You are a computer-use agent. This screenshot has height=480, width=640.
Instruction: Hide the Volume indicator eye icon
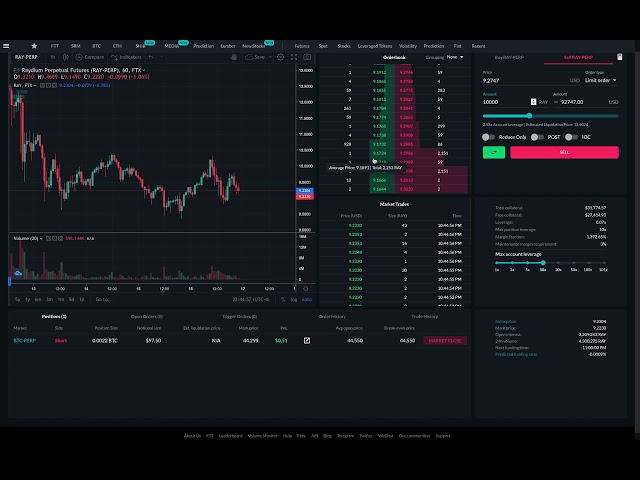click(x=48, y=238)
